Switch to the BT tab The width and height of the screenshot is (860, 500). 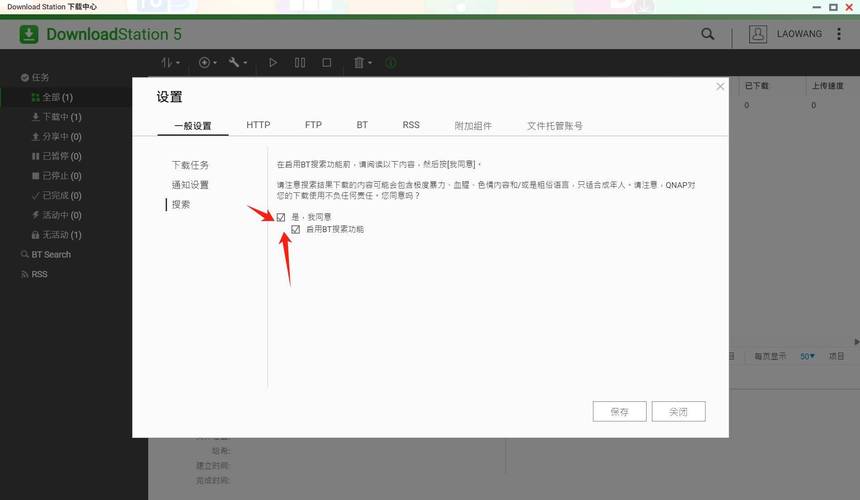tap(362, 125)
